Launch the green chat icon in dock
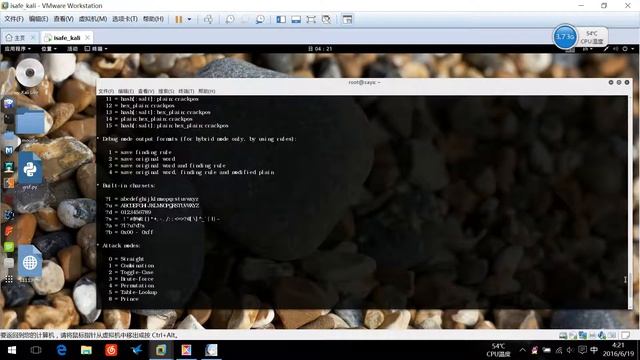 pyautogui.click(x=9, y=247)
